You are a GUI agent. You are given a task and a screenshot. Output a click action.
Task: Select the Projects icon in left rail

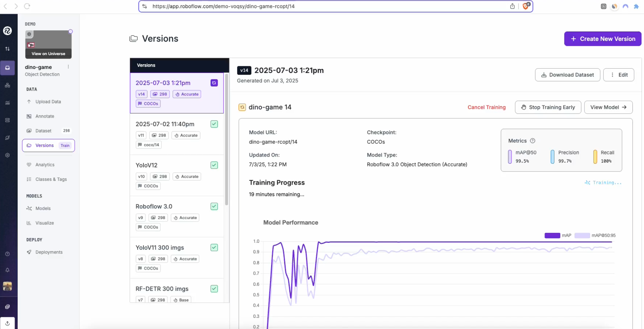[x=7, y=68]
